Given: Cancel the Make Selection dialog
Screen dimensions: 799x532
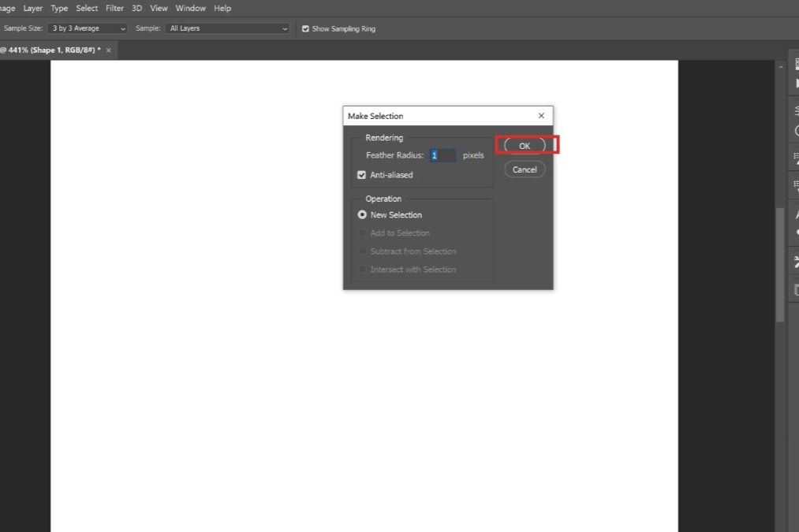Looking at the screenshot, I should (525, 169).
